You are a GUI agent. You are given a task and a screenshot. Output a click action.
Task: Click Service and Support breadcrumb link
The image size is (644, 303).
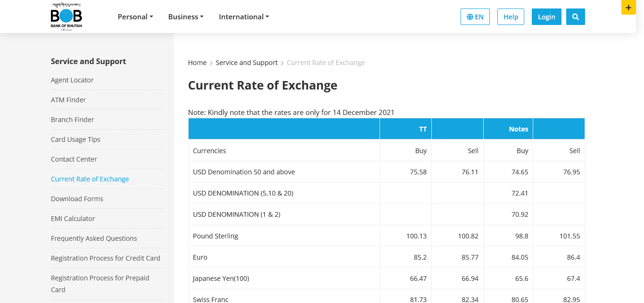(x=247, y=63)
